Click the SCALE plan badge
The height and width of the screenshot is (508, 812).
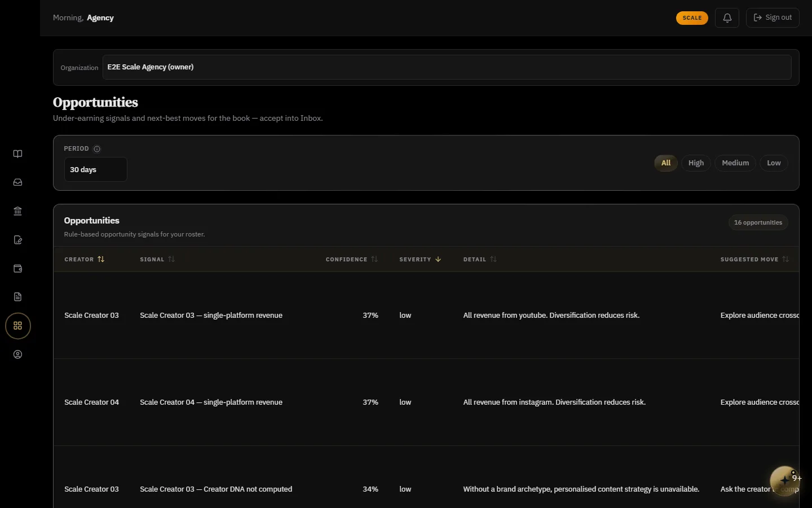pyautogui.click(x=692, y=17)
